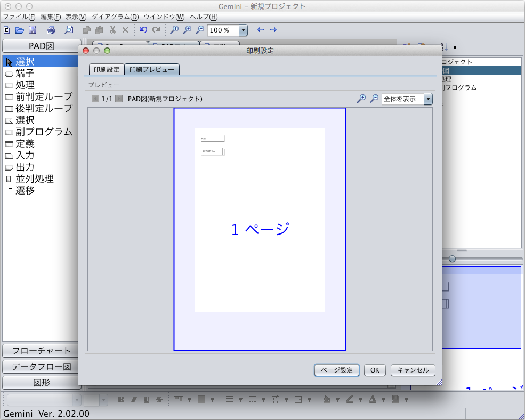Reset zoom to actual size magnifier
Screen dimensions: 525x420
pos(174,29)
